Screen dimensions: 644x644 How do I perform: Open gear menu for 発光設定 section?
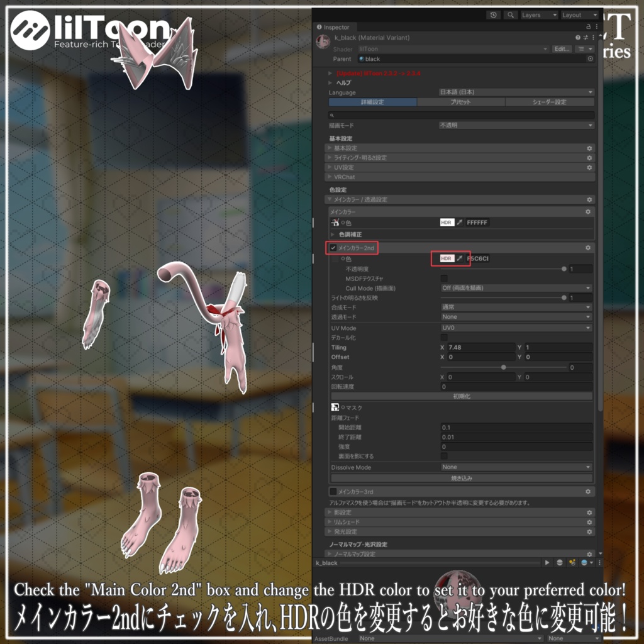tap(589, 531)
